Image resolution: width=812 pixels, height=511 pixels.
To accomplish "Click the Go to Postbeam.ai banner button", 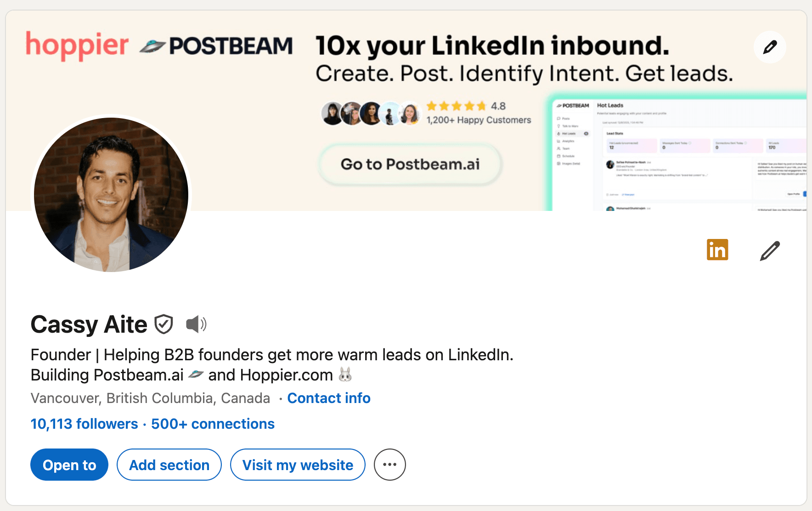I will tap(410, 164).
